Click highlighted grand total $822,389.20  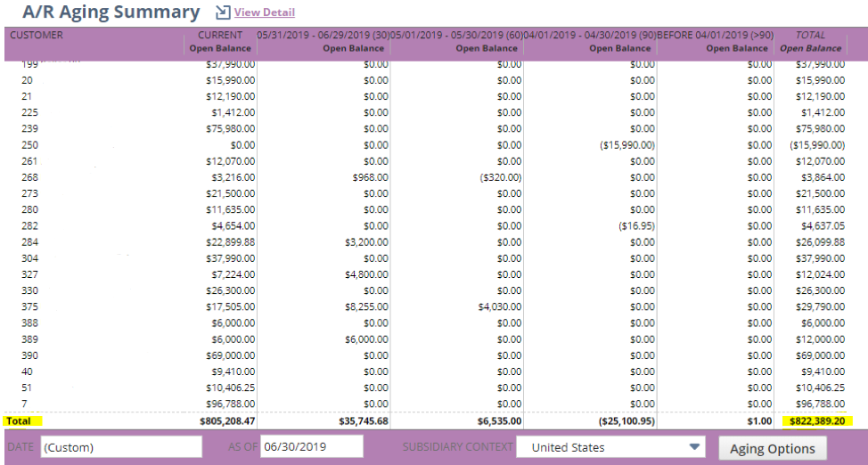pos(817,420)
